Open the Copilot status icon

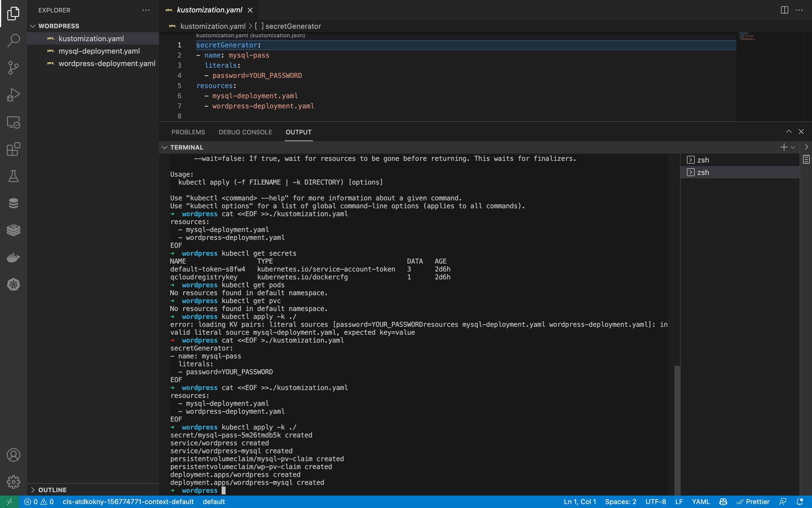tap(723, 502)
